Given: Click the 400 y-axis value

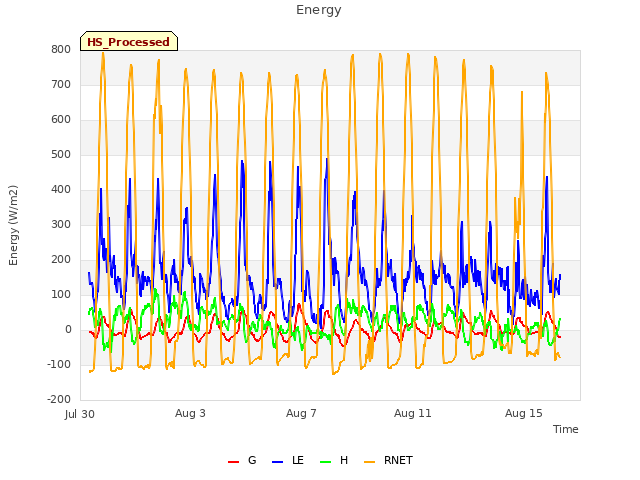Looking at the screenshot, I should pos(61,190).
